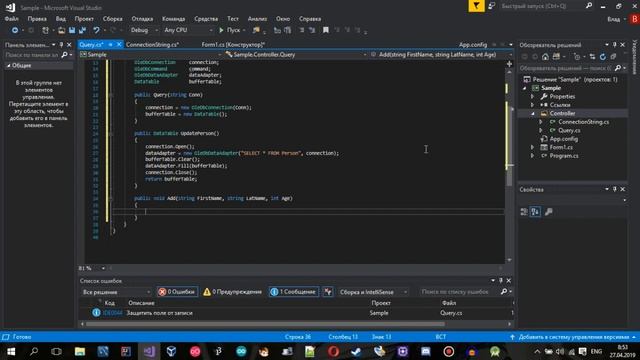The height and width of the screenshot is (360, 640).
Task: Collapse the Controller folder node
Action: [x=532, y=114]
